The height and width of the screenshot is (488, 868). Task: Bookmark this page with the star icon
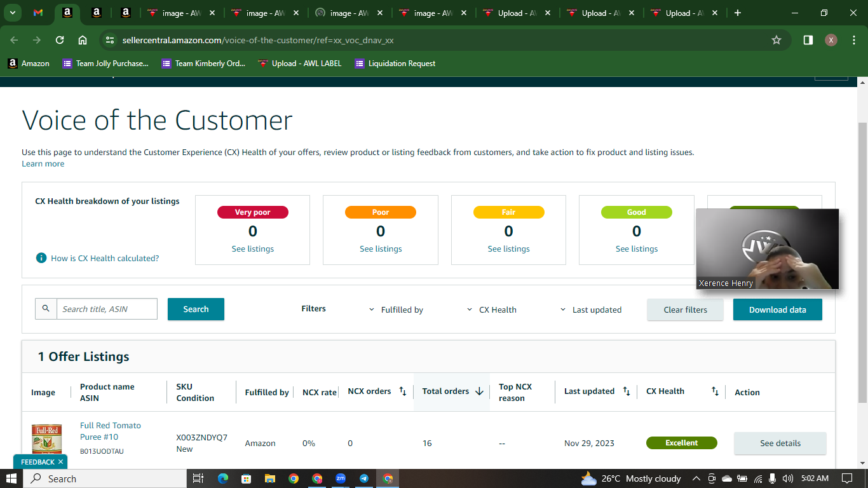776,40
